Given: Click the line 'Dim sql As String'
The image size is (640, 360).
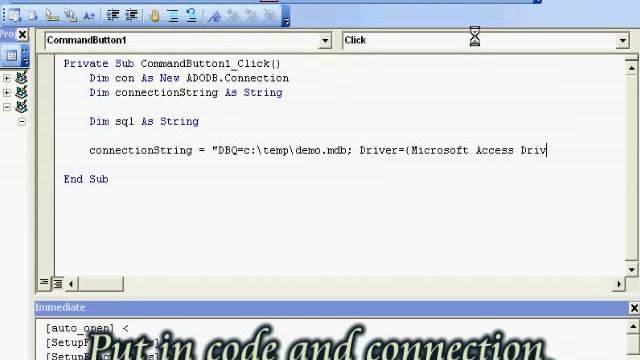Looking at the screenshot, I should [144, 121].
